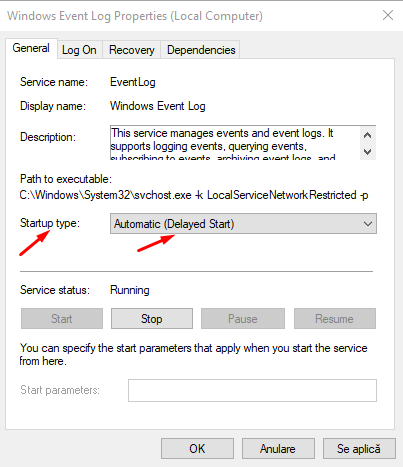Confirm with the OK button
This screenshot has height=467, width=403.
point(197,449)
